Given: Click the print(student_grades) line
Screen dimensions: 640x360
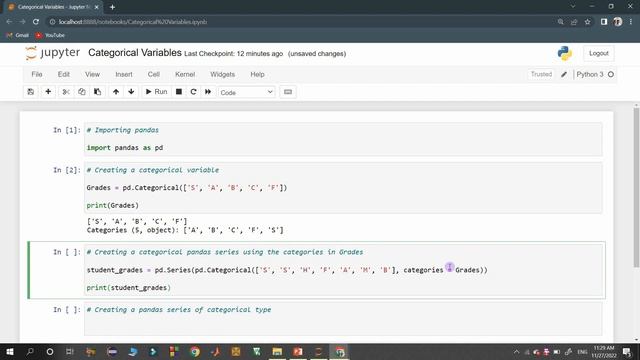Looking at the screenshot, I should [129, 288].
